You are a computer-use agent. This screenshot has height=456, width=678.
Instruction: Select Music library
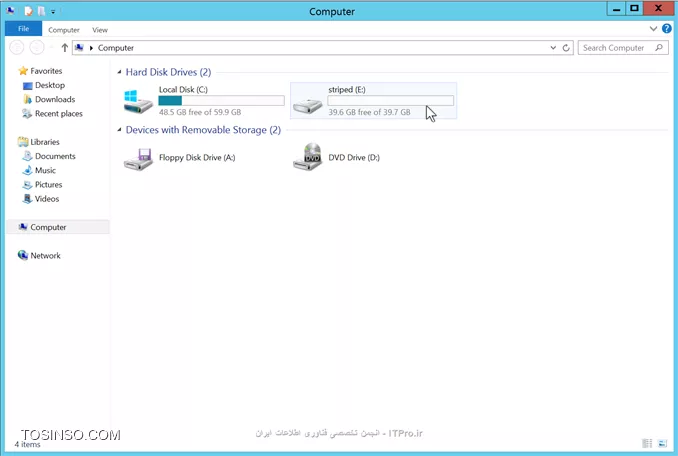click(x=45, y=170)
